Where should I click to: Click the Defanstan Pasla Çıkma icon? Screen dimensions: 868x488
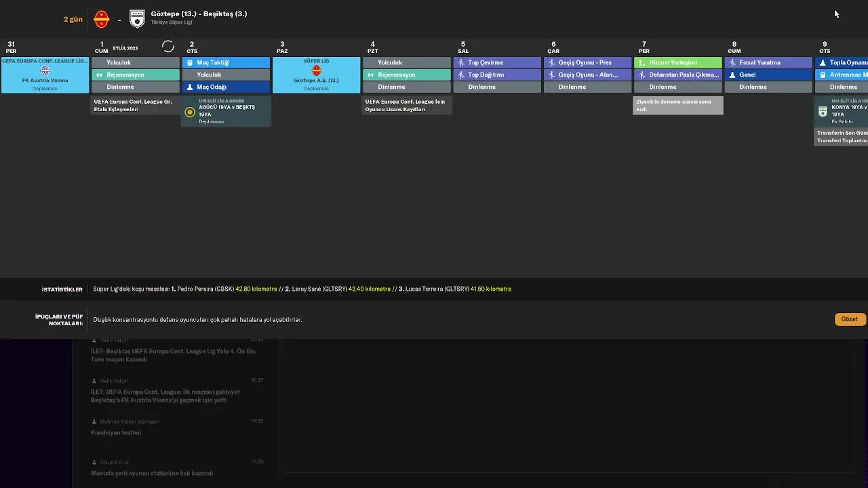642,75
